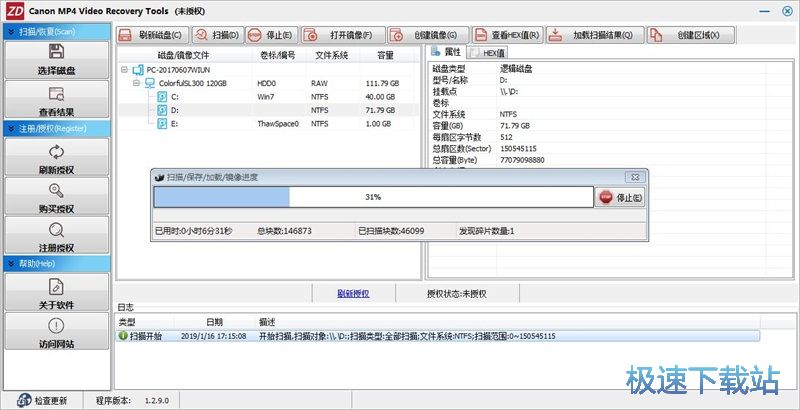The height and width of the screenshot is (410, 800).
Task: Click the 已扫描块数:46099 status text
Action: tap(391, 231)
